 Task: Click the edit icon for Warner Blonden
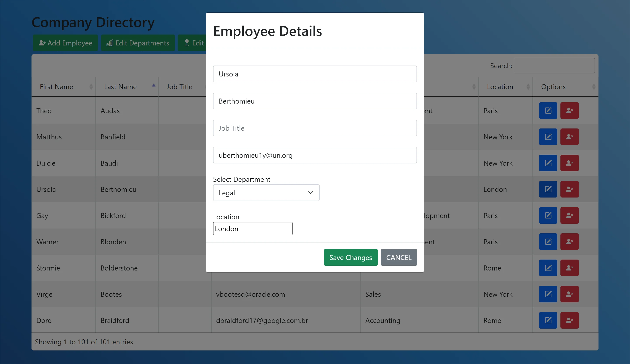pyautogui.click(x=548, y=242)
